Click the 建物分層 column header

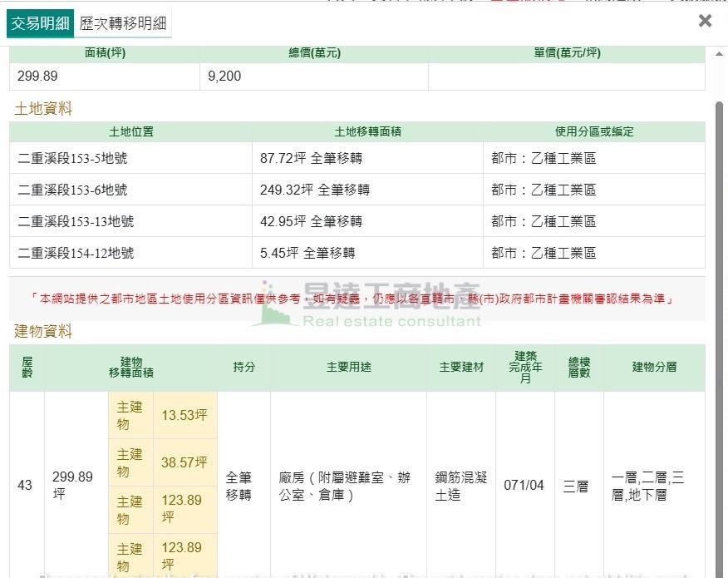point(654,368)
